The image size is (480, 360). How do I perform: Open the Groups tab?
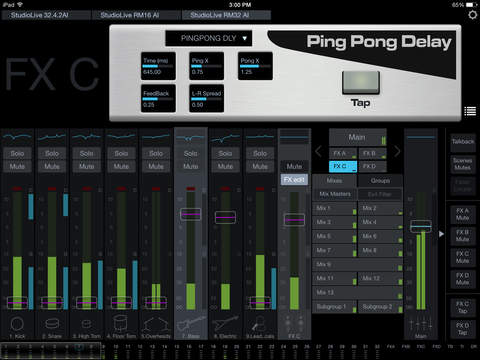point(380,181)
